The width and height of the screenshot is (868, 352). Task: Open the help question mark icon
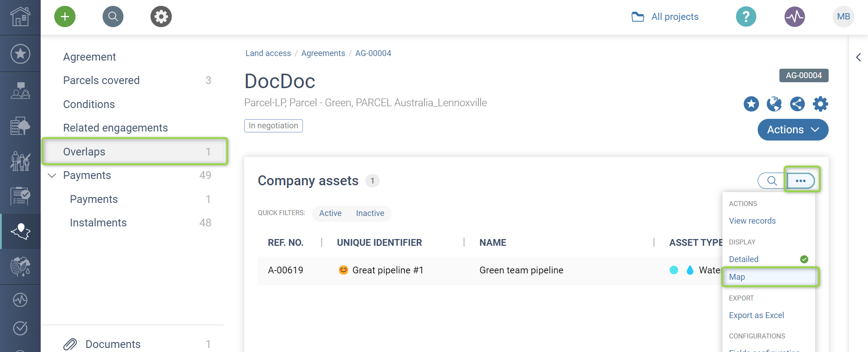pos(746,17)
